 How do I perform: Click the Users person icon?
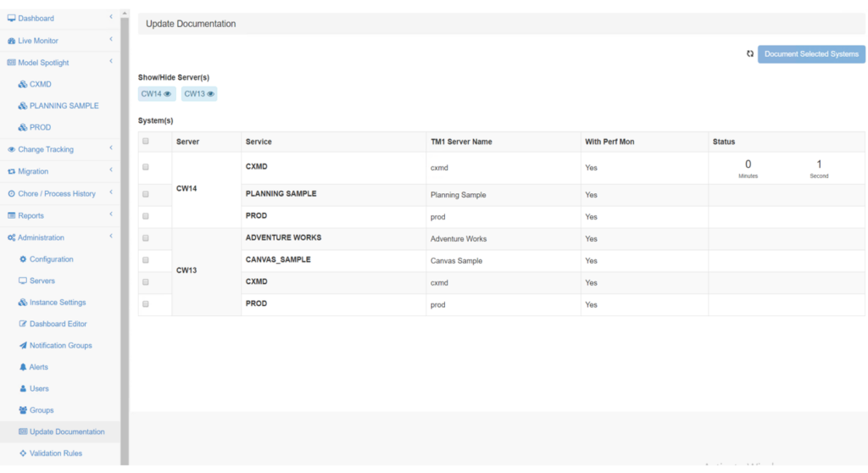[23, 389]
